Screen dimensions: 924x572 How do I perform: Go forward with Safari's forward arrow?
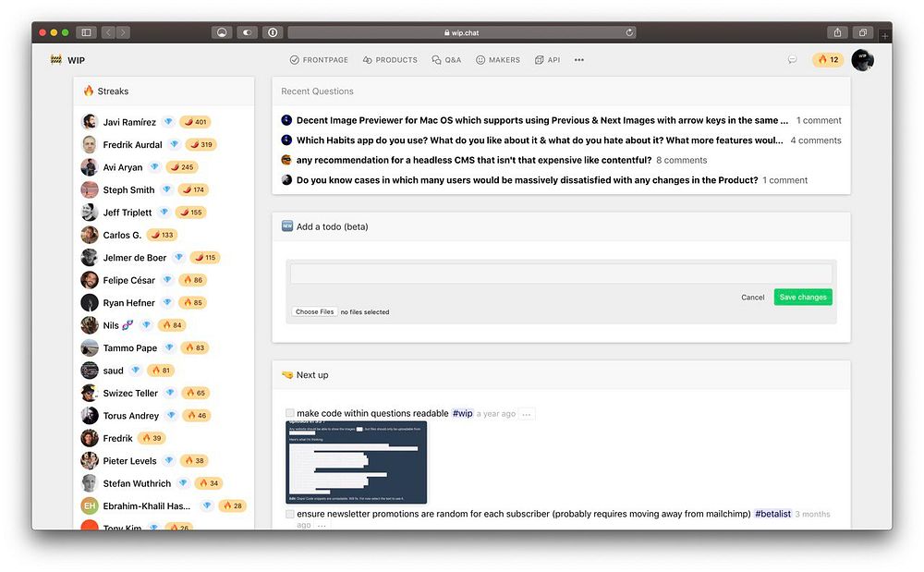click(123, 32)
